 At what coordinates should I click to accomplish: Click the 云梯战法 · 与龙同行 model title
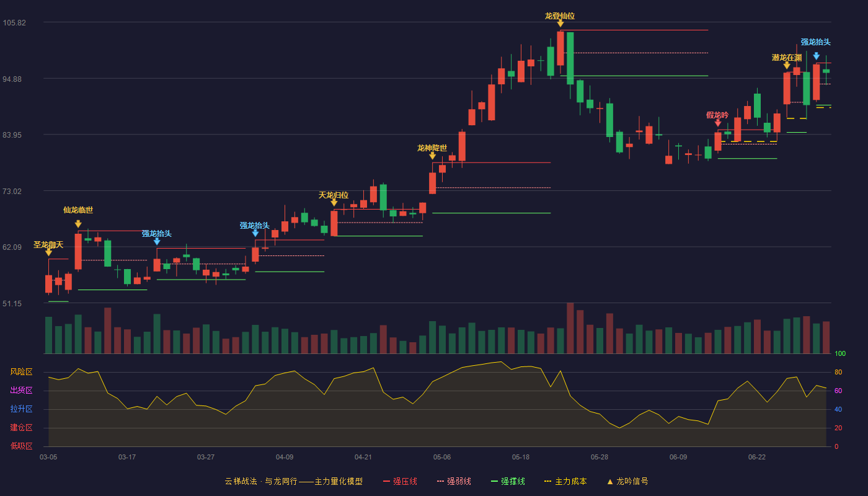(293, 481)
